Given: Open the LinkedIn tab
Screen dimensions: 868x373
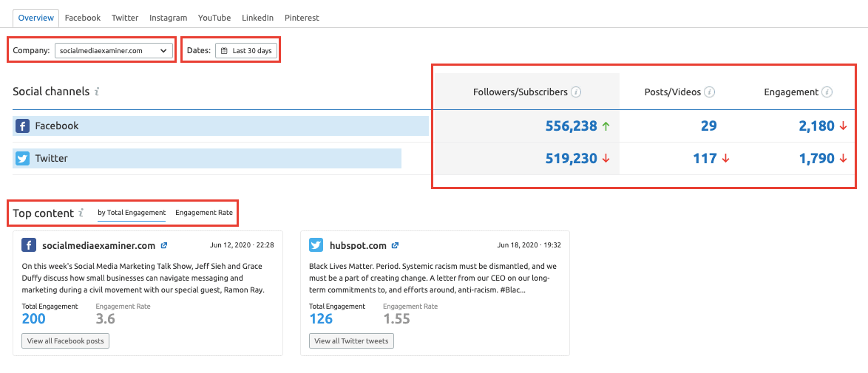Looking at the screenshot, I should point(258,18).
